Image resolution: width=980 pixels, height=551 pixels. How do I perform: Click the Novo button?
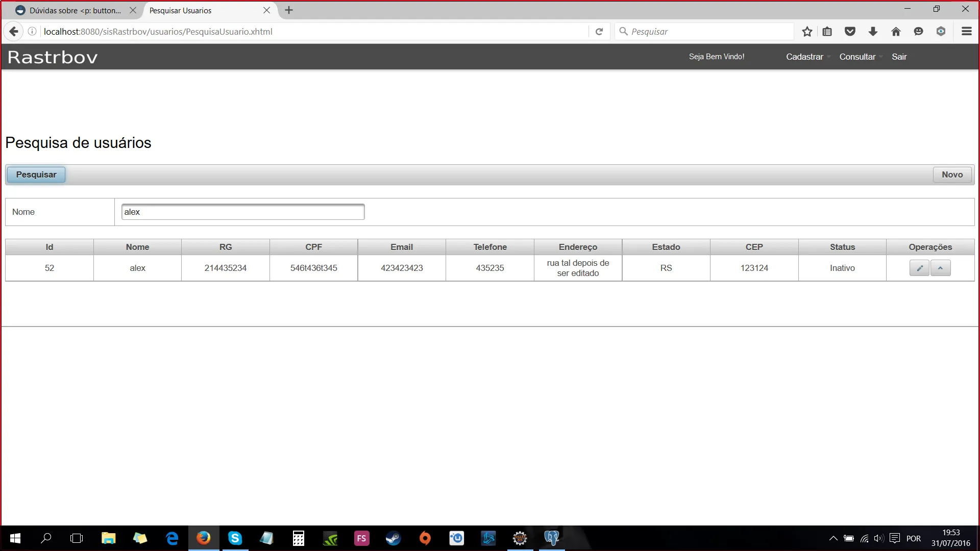click(952, 174)
